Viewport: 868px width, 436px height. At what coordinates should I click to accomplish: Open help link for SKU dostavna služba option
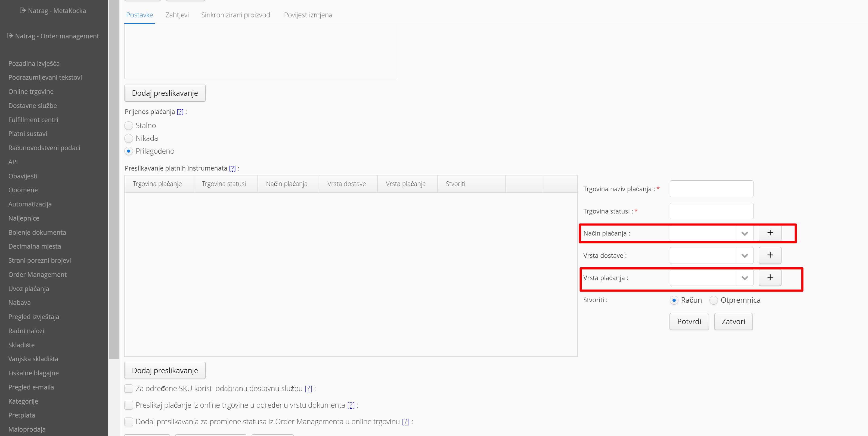308,389
